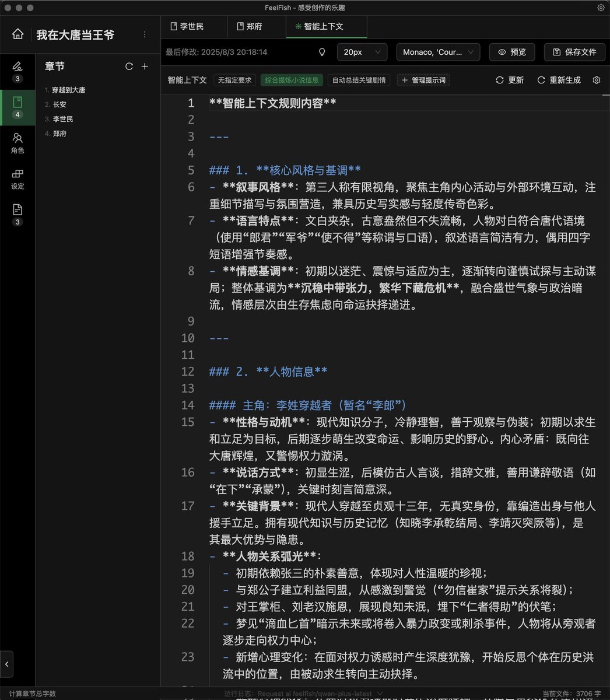Open the writing pen sidebar section

[x=17, y=71]
